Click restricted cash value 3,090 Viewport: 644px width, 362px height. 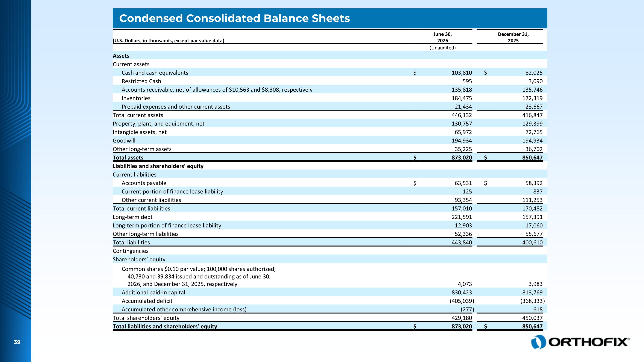coord(536,81)
